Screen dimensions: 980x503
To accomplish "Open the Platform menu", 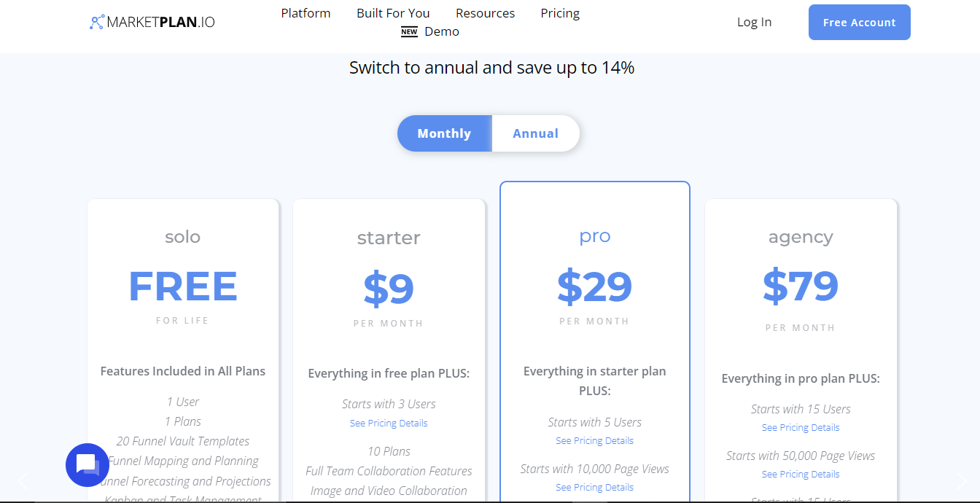I will tap(306, 13).
